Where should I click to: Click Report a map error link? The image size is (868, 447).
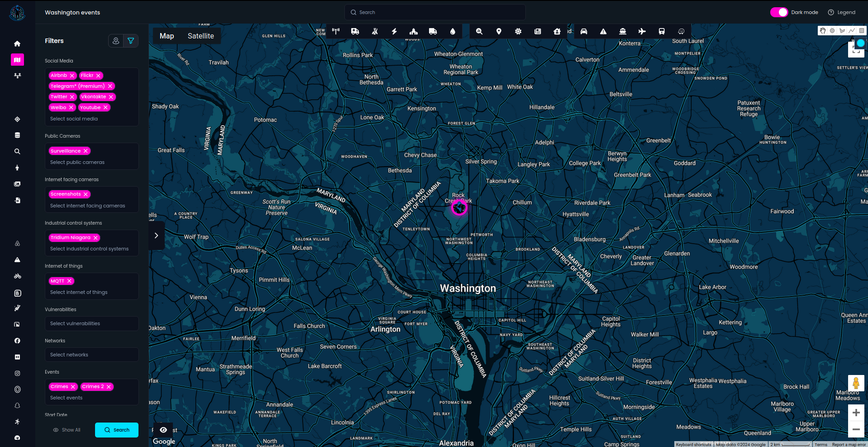(x=849, y=445)
